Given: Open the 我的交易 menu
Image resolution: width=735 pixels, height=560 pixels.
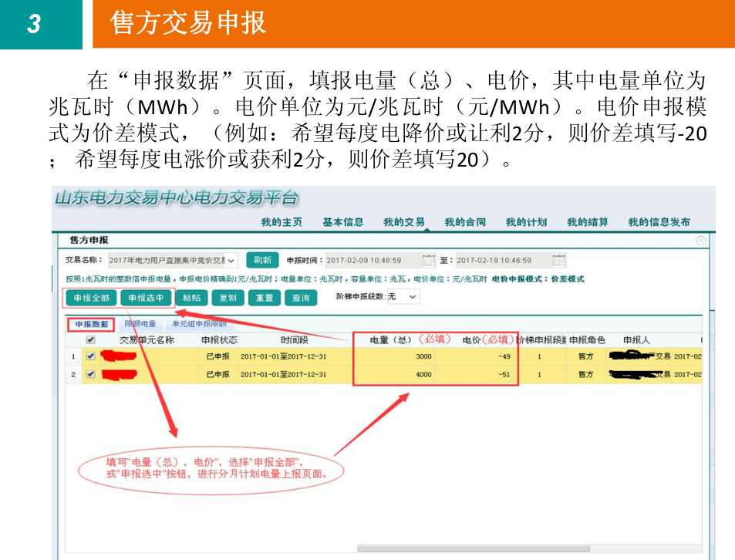Looking at the screenshot, I should point(403,222).
